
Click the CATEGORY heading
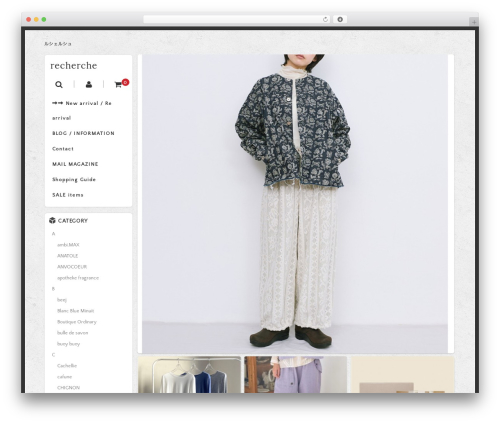[73, 221]
